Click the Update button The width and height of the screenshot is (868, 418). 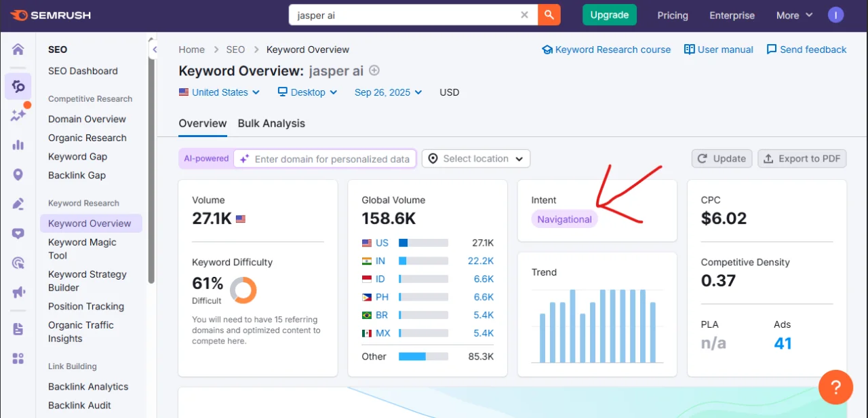click(x=722, y=159)
